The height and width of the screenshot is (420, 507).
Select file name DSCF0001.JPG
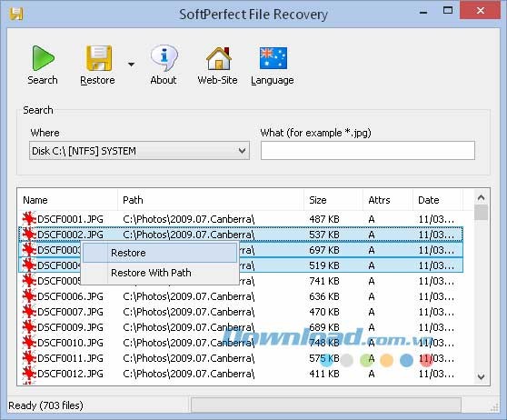70,219
